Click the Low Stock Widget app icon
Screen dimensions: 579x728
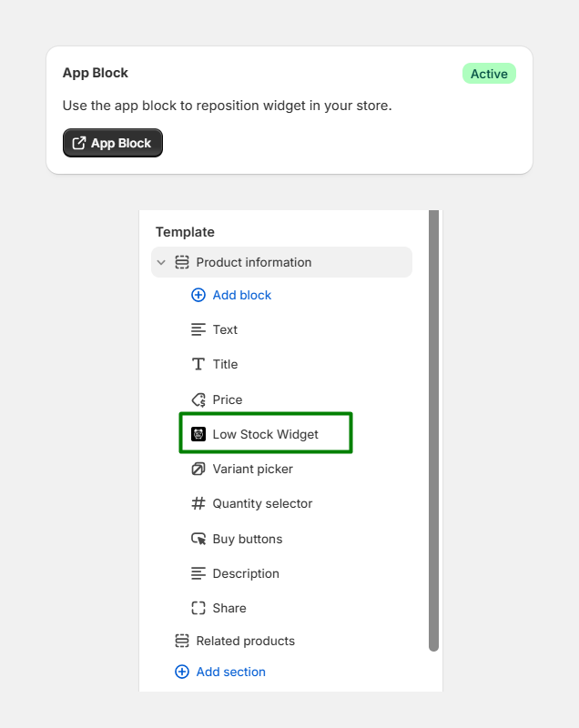(x=198, y=434)
